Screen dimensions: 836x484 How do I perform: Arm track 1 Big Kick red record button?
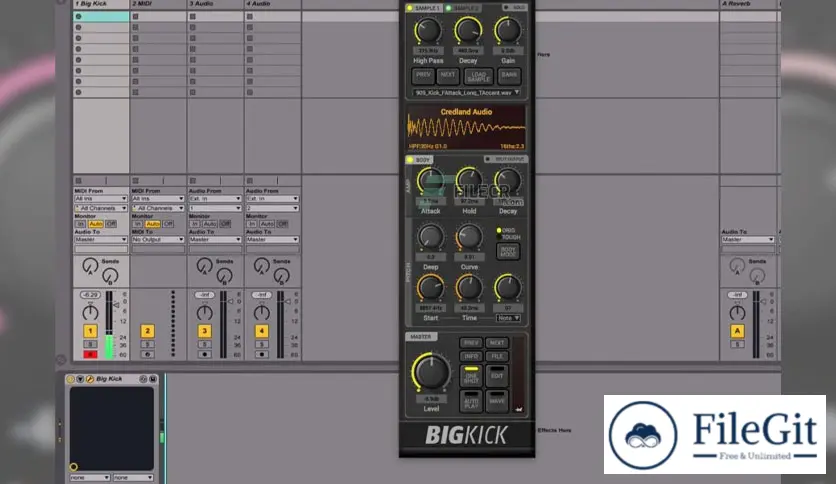coord(90,354)
